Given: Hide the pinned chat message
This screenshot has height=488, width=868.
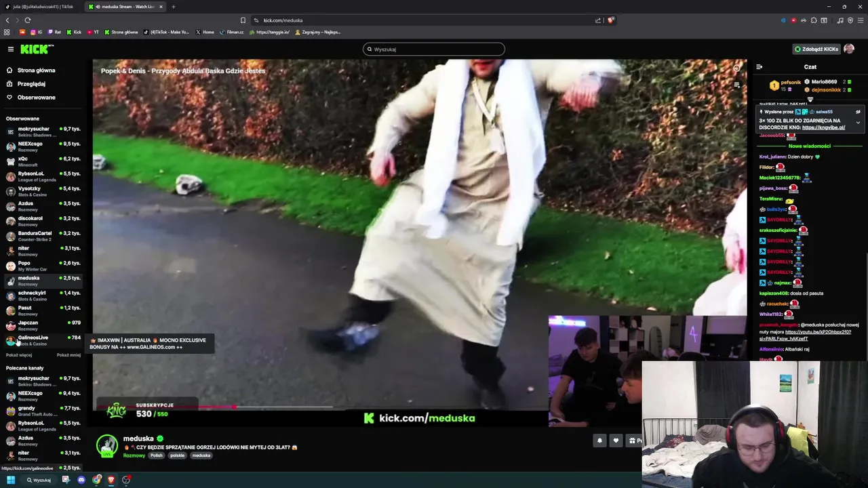Looking at the screenshot, I should [858, 112].
